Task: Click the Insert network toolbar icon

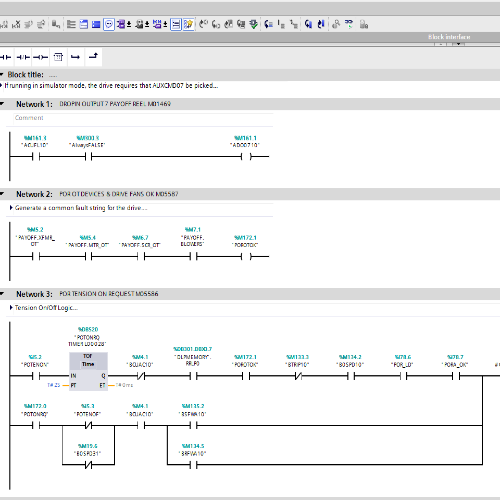Action: pyautogui.click(x=4, y=24)
